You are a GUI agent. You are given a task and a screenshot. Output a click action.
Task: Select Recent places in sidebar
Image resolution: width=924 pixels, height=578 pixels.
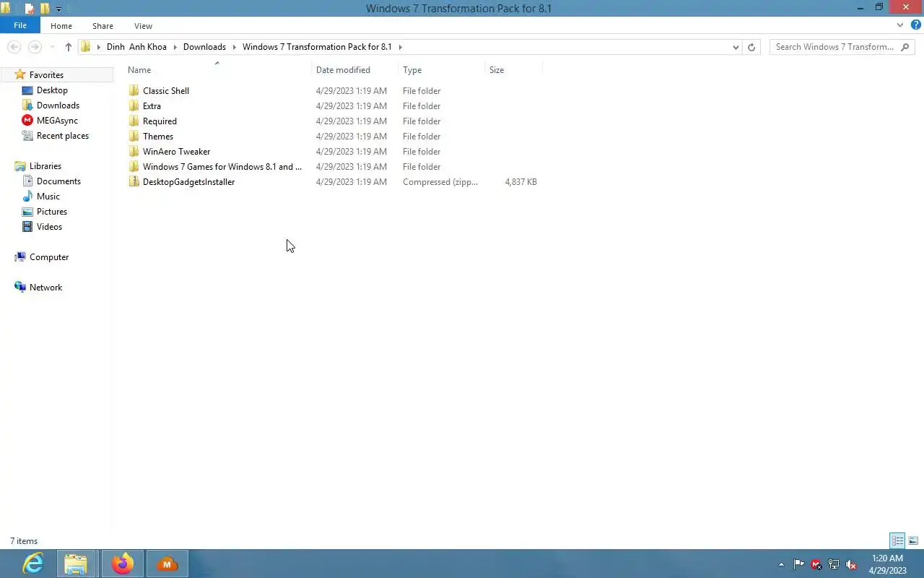[x=63, y=136]
